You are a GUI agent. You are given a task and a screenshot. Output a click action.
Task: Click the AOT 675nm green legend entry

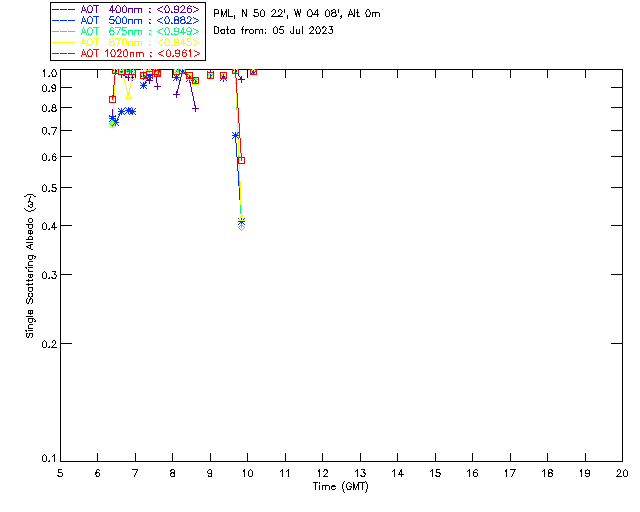(x=127, y=31)
